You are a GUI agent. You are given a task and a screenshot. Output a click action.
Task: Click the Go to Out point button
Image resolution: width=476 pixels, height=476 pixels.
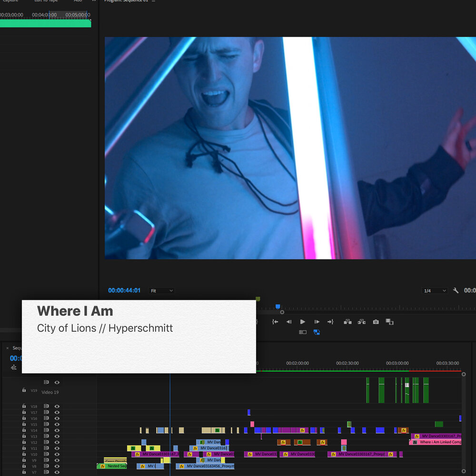[x=330, y=322]
